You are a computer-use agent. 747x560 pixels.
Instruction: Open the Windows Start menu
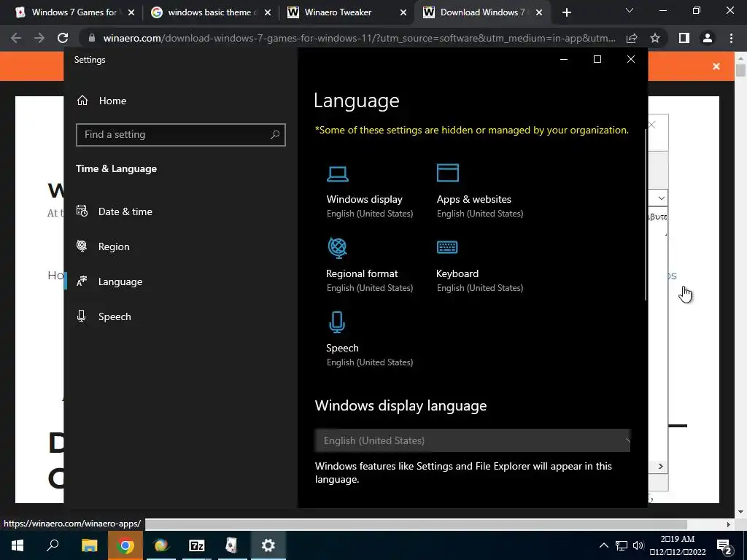click(18, 545)
